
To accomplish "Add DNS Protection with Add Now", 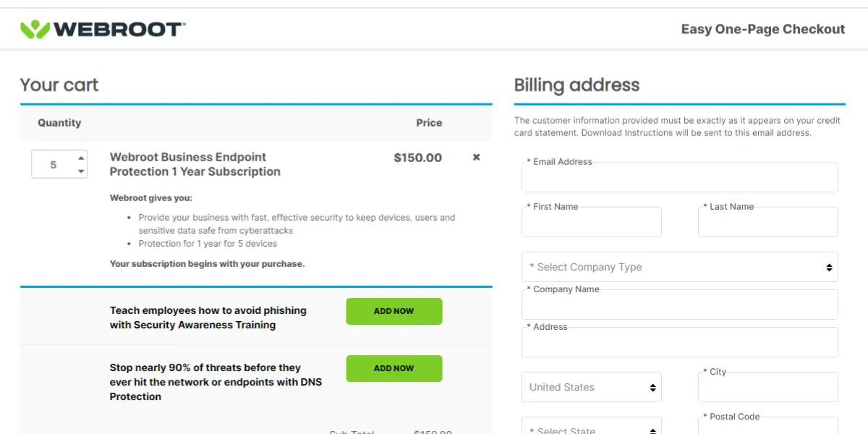I will coord(394,368).
